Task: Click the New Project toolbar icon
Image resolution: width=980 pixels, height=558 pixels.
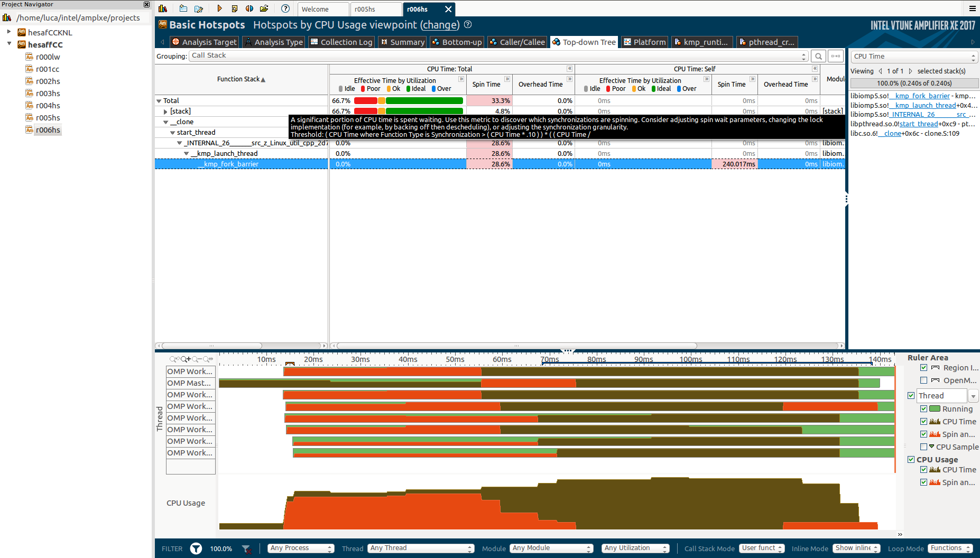Action: pos(183,8)
